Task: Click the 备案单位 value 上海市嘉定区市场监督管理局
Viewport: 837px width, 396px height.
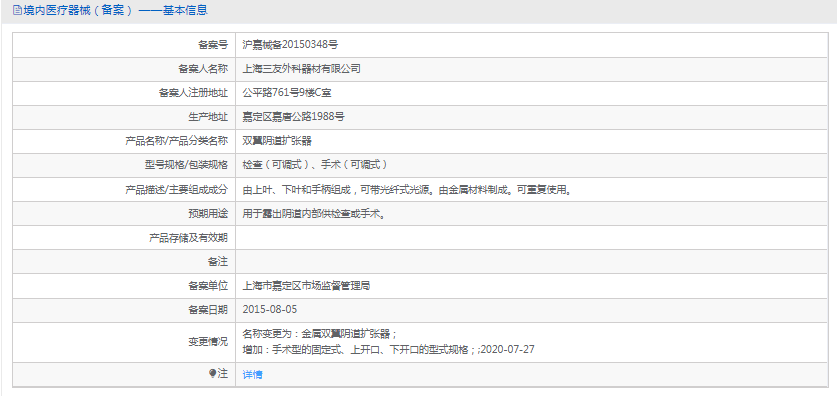Action: (x=306, y=286)
